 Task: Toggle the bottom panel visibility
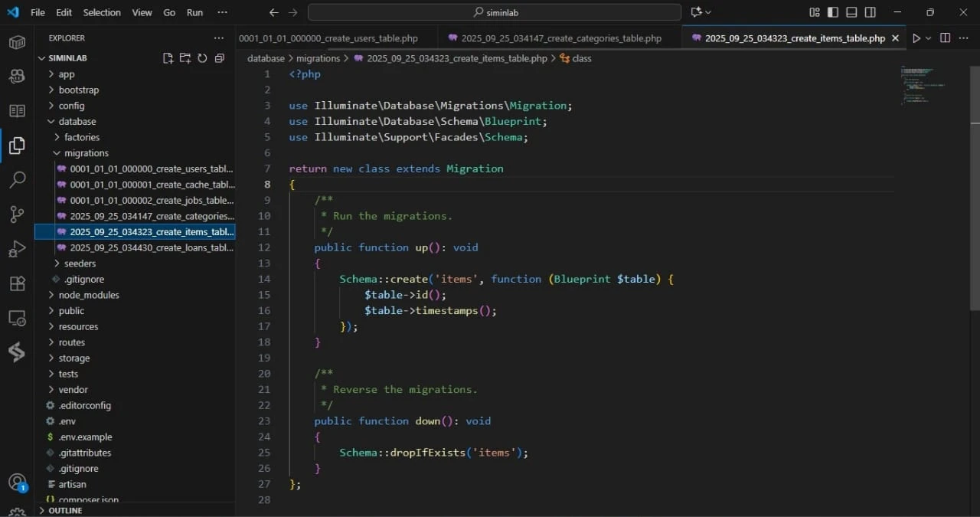tap(851, 12)
